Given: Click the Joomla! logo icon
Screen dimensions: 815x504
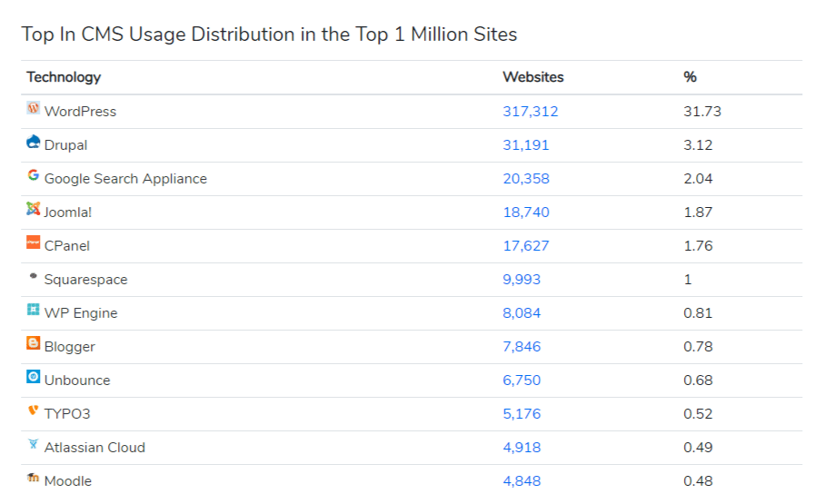Looking at the screenshot, I should [x=34, y=209].
